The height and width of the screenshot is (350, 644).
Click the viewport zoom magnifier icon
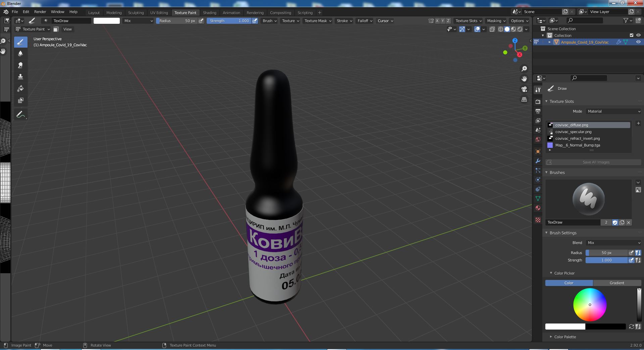[x=524, y=69]
